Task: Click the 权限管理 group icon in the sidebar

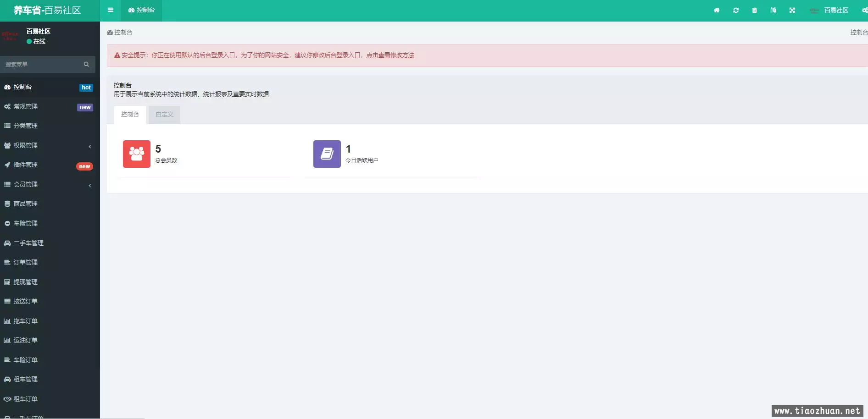Action: (x=7, y=145)
